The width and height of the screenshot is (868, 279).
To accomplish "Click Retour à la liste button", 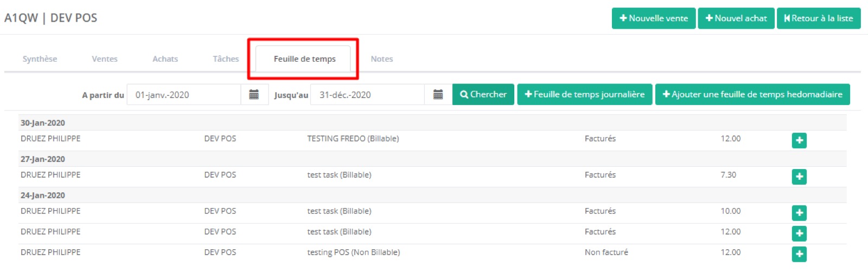I will [x=819, y=18].
